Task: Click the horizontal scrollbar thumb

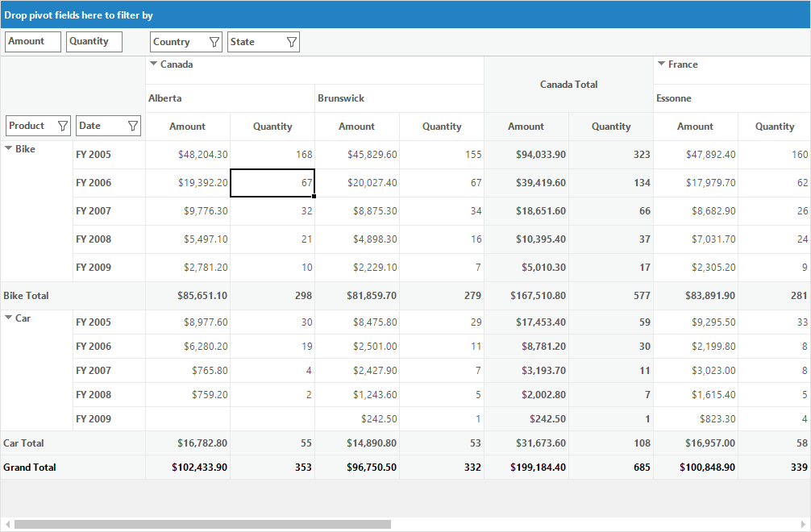Action: click(x=203, y=524)
